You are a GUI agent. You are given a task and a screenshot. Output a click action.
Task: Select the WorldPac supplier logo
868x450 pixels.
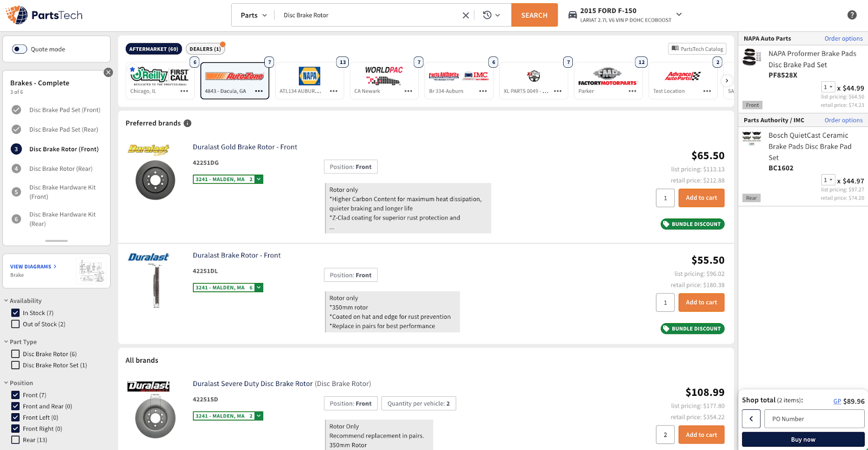pyautogui.click(x=384, y=76)
